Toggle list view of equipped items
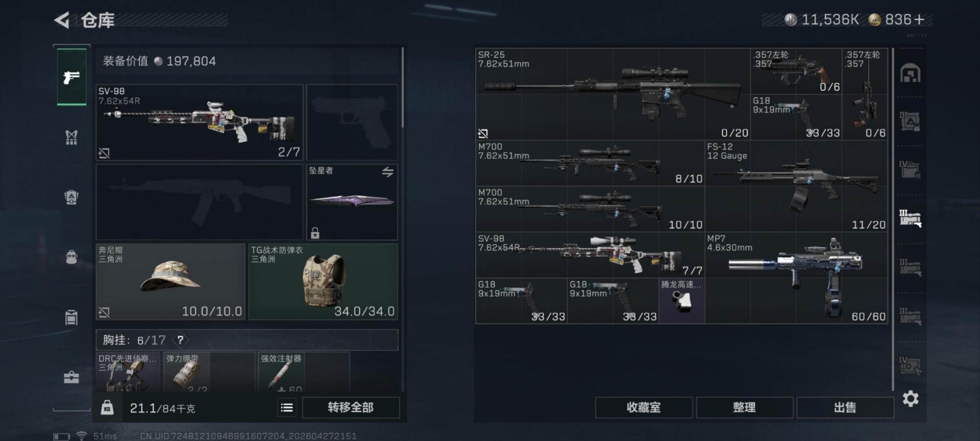Screen dimensions: 980x441 pos(287,407)
